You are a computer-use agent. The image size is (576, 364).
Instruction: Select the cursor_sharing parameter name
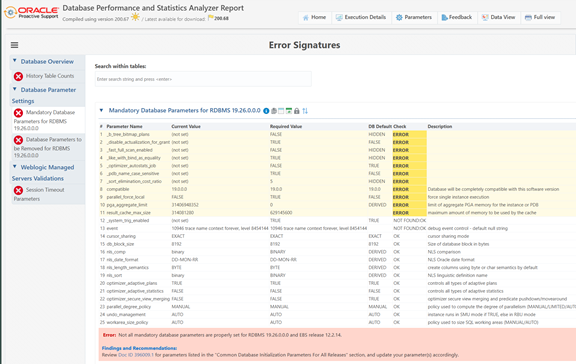[121, 236]
